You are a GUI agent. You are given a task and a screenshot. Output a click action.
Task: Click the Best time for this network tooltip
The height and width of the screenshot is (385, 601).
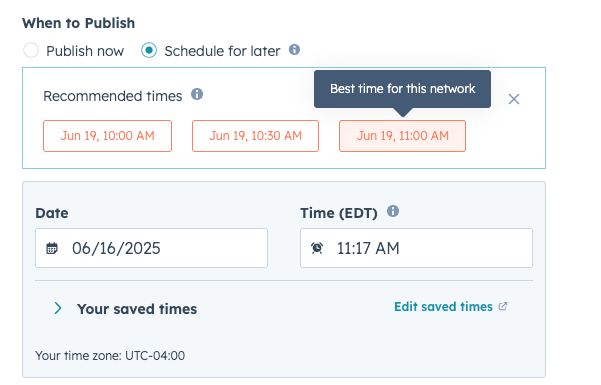tap(402, 89)
